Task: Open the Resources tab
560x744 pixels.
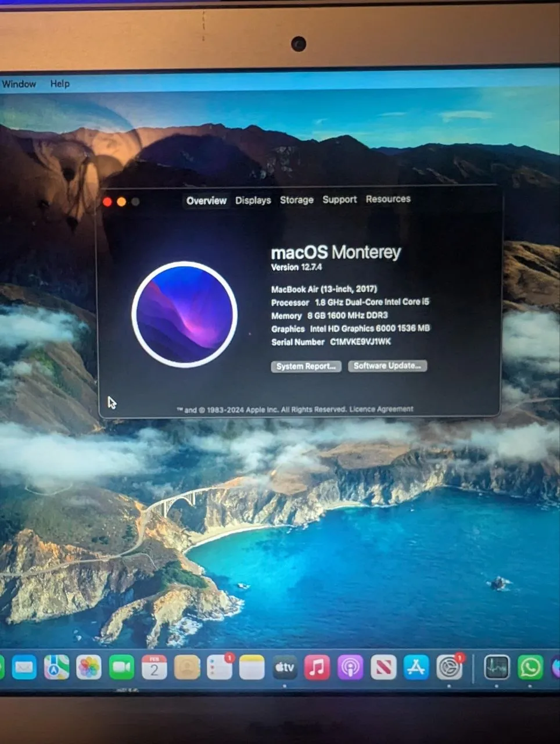Action: coord(388,199)
